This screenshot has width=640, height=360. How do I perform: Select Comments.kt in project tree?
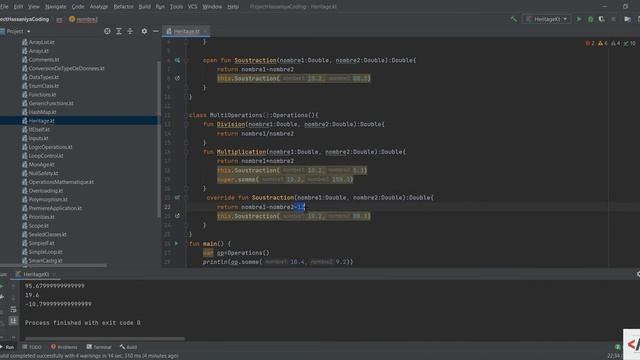pyautogui.click(x=44, y=60)
